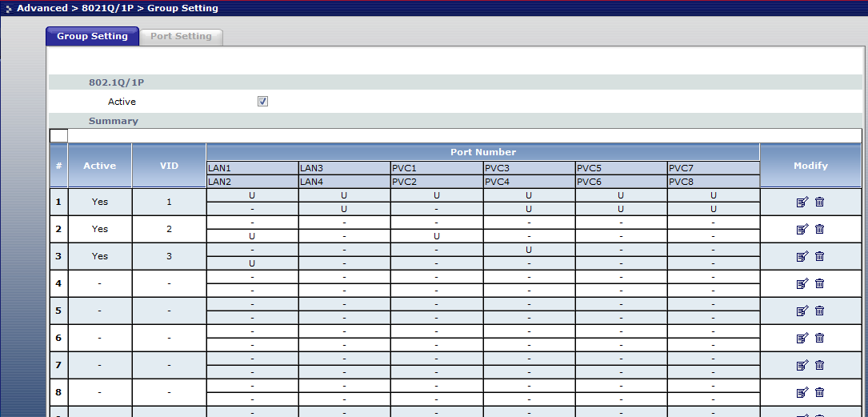868x417 pixels.
Task: Edit the empty group in row 4
Action: [802, 283]
